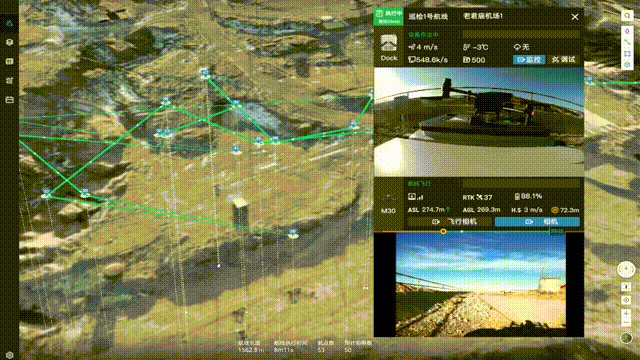Click the map compass control
Screen dimensions: 640x360
point(626,269)
